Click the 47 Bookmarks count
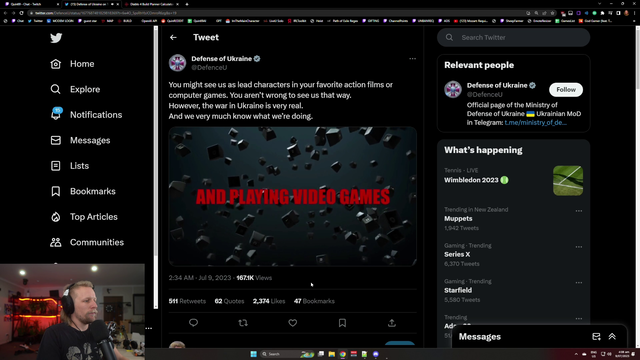This screenshot has height=360, width=640. 314,301
